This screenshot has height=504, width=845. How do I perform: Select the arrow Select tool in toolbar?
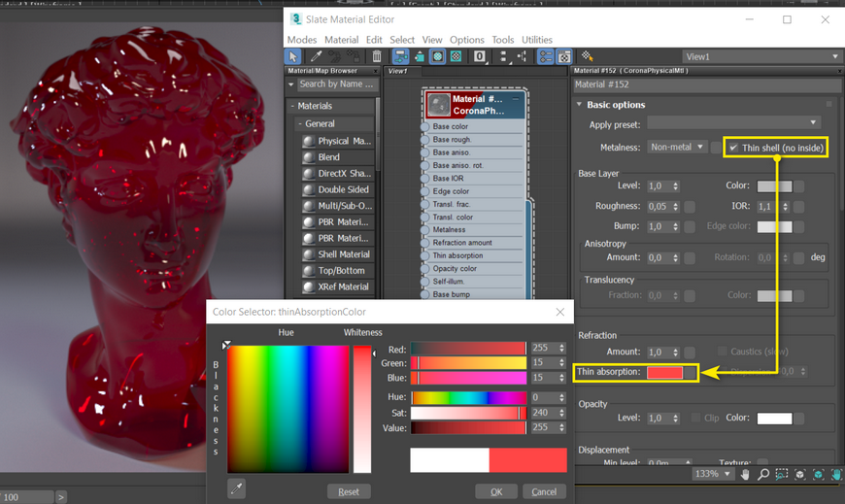295,57
